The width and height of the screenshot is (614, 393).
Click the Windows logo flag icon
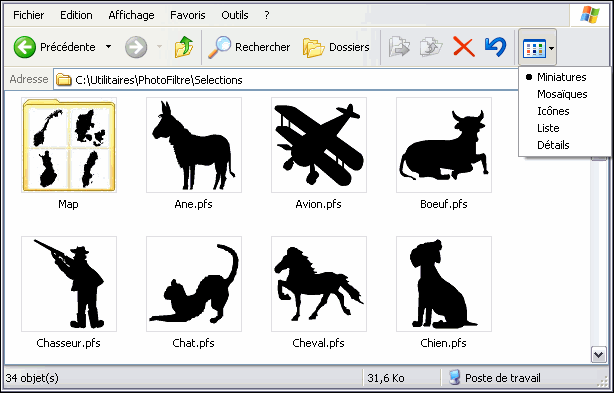(590, 14)
